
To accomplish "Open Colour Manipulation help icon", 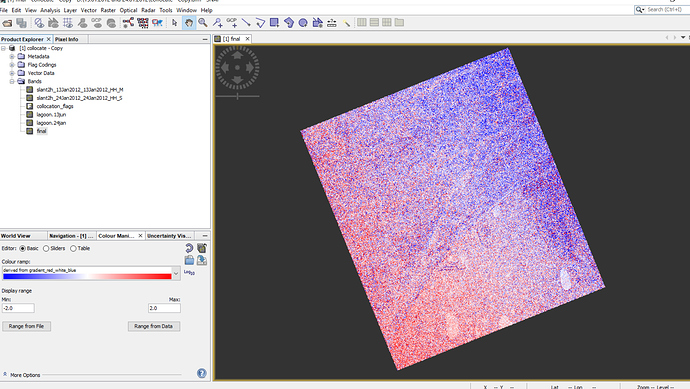I will [202, 373].
